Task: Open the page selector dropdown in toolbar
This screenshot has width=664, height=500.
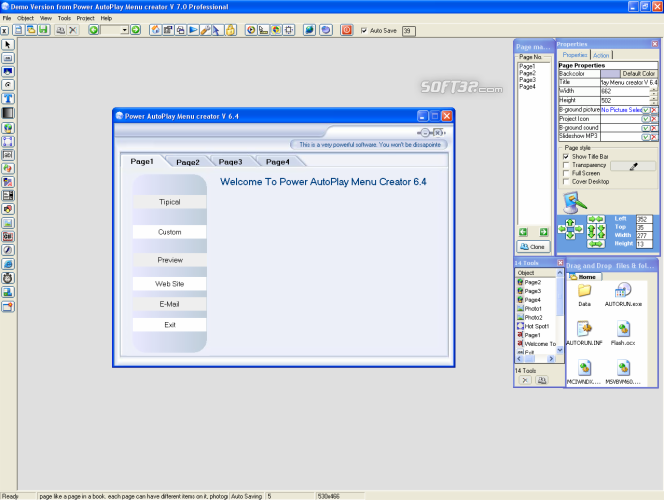Action: click(x=124, y=30)
